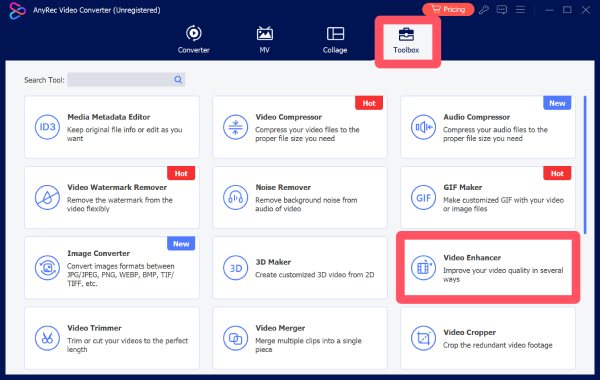Open Video Merger title text
This screenshot has width=600, height=380.
click(280, 328)
